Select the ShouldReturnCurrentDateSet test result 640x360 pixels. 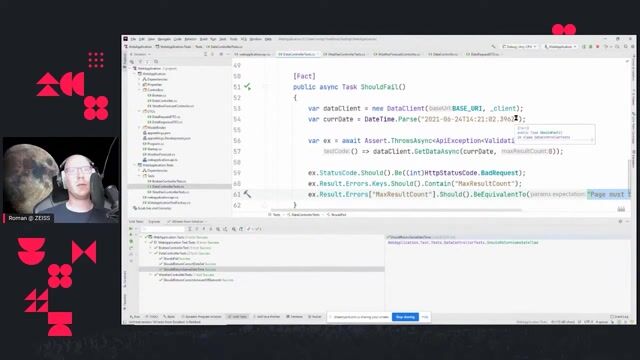(x=189, y=264)
